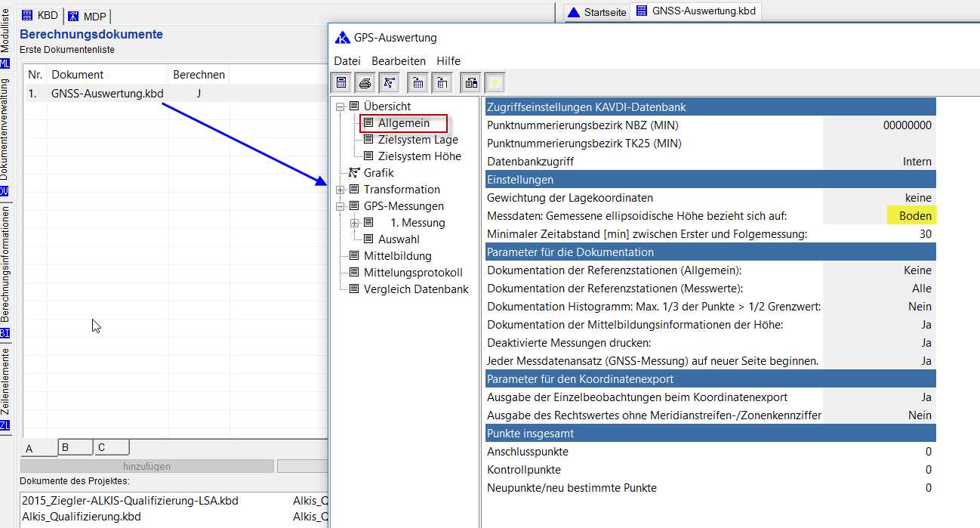Select the GNSS-Auswertung.kbd row in document list
Image resolution: width=980 pixels, height=528 pixels.
[107, 94]
